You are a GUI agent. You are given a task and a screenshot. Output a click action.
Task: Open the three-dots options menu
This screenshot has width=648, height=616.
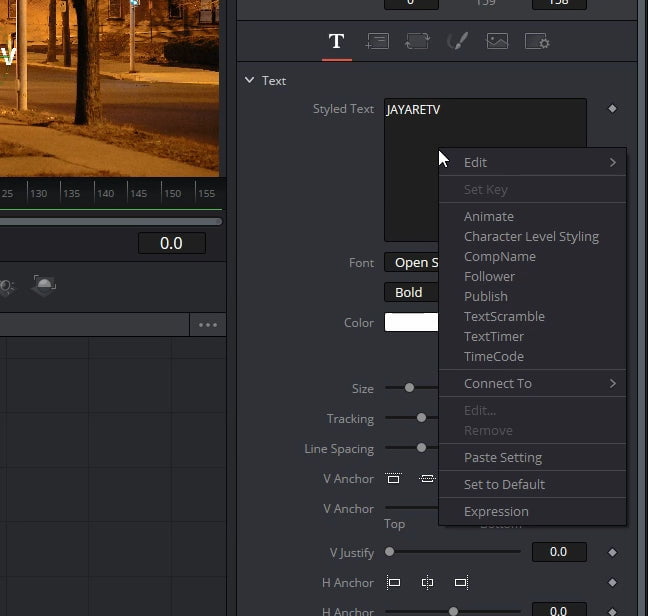pos(208,325)
